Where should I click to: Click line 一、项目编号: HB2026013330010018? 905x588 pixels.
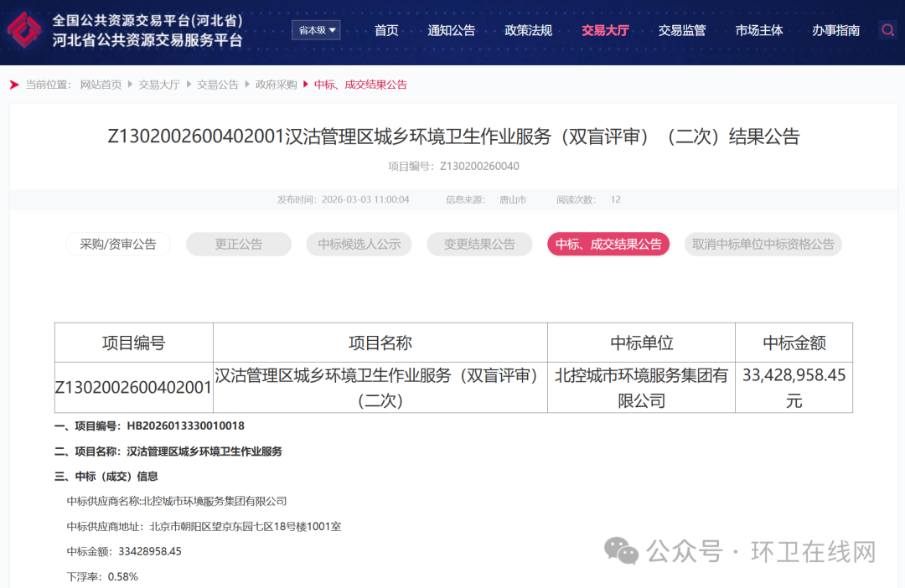(x=149, y=426)
